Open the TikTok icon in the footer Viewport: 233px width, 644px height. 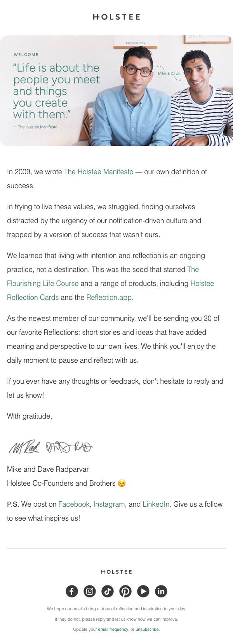pos(108,591)
